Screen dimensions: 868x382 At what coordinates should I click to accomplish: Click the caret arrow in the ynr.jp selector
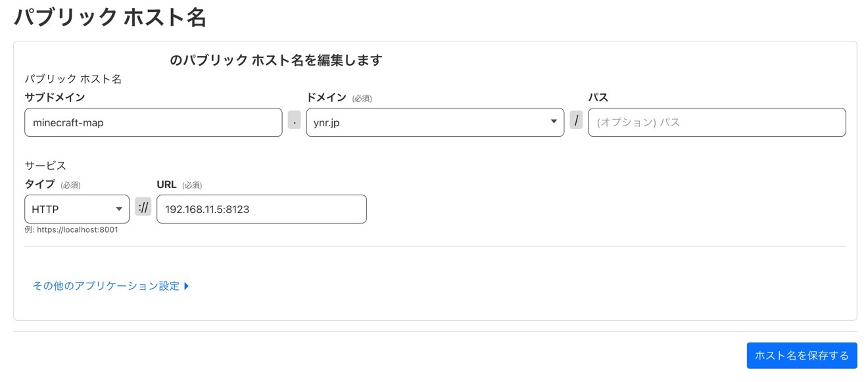pos(554,122)
